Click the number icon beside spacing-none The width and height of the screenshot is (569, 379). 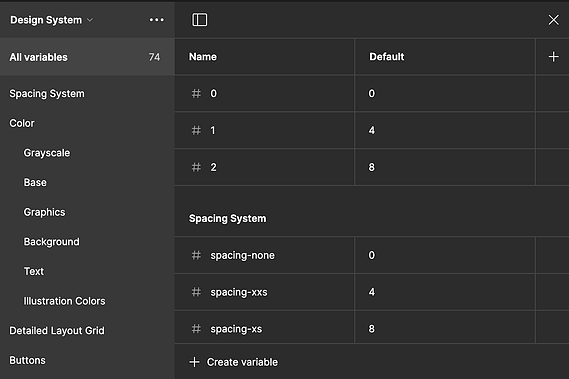tap(196, 255)
